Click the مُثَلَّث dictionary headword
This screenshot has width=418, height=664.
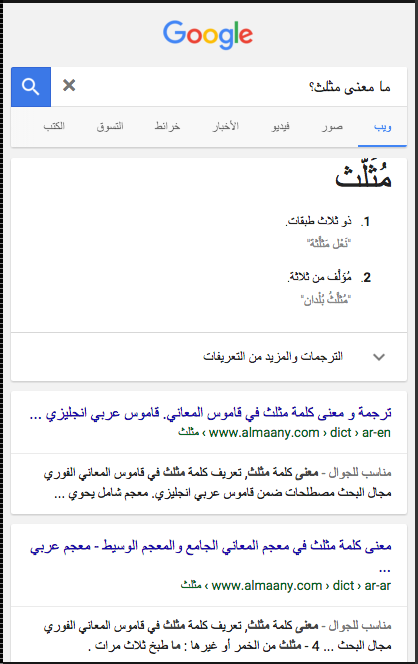coord(363,175)
